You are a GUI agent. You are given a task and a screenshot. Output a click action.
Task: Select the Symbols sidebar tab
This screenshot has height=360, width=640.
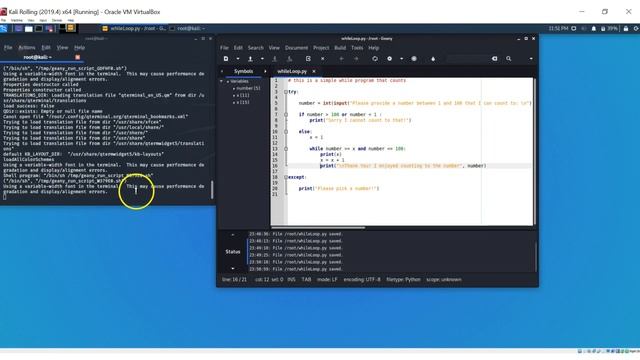[x=243, y=71]
